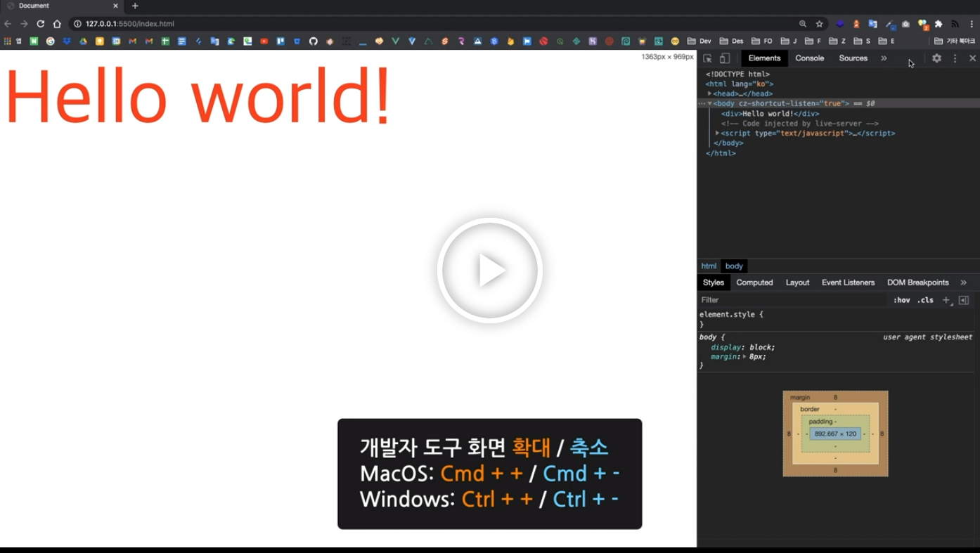Viewport: 980px width, 553px height.
Task: Click the body breadcrumb
Action: click(x=734, y=266)
